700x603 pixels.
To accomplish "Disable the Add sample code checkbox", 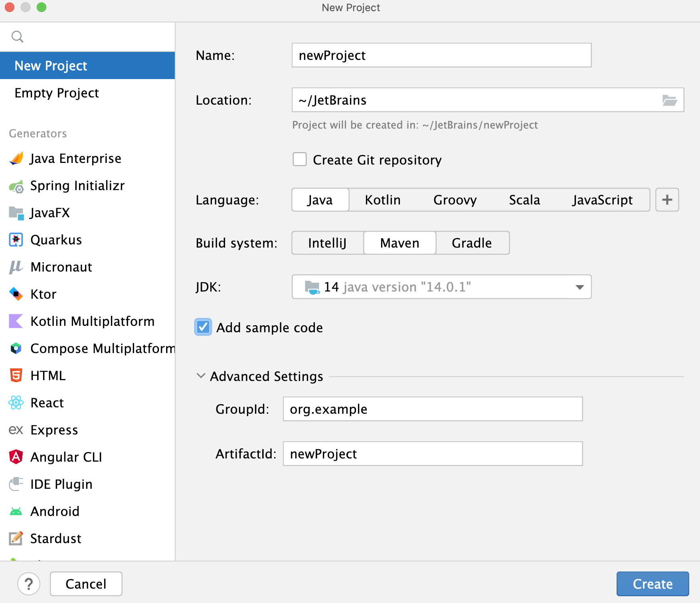I will point(203,327).
